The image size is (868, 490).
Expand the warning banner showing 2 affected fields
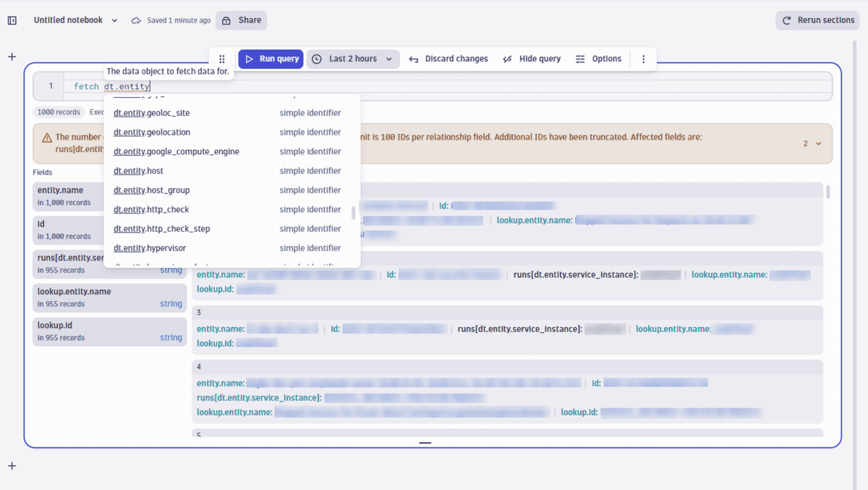[812, 143]
